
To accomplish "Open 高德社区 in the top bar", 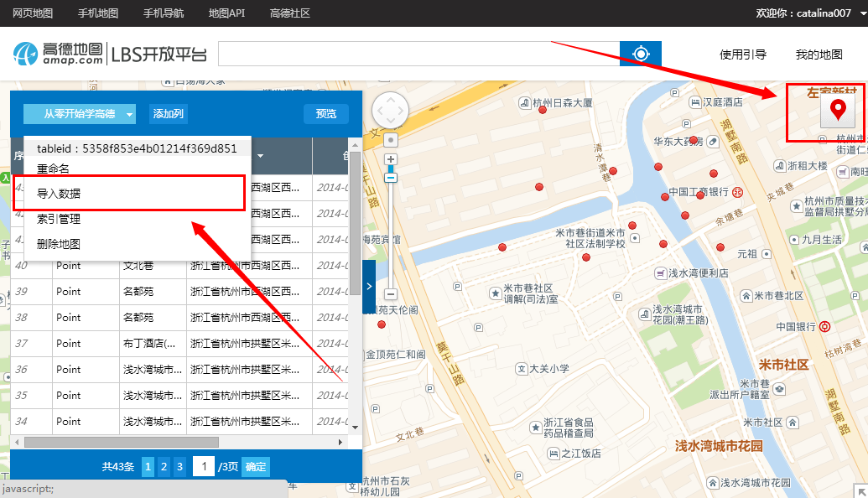I will (x=290, y=13).
